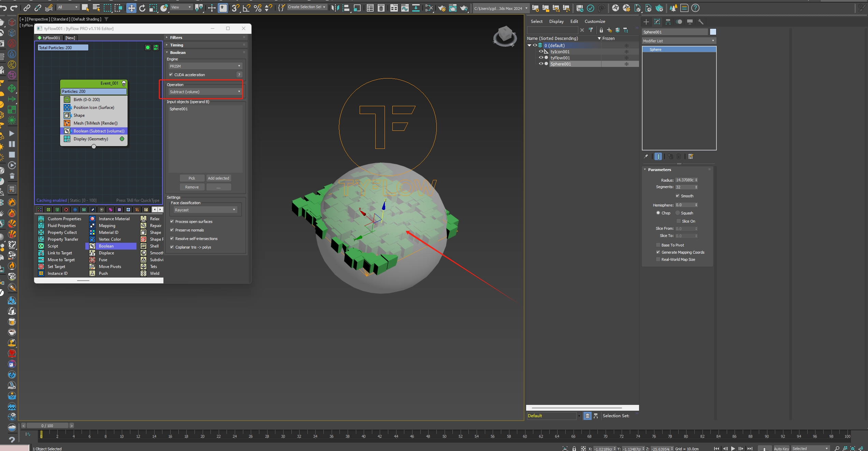868x451 pixels.
Task: Expand the Timing rollout
Action: [206, 45]
